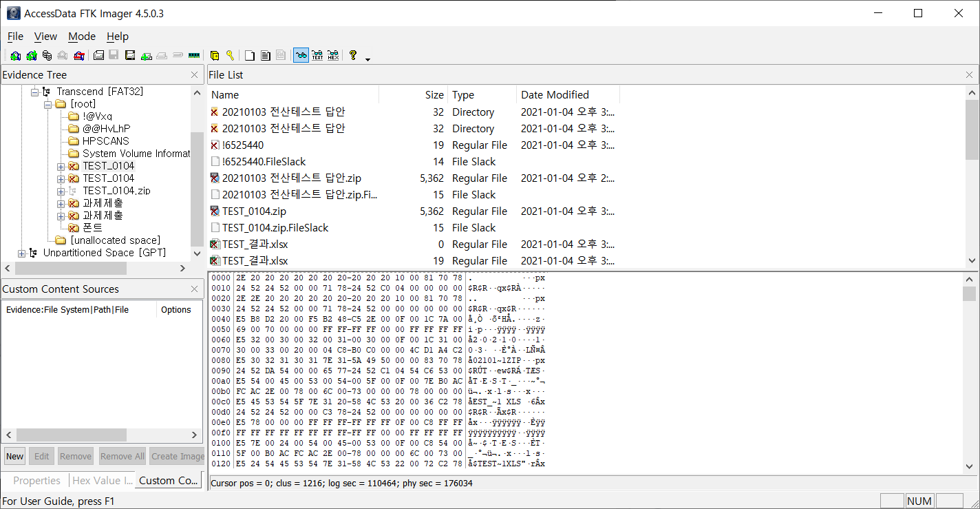Close Custom Content Sources panel
980x509 pixels.
tap(195, 289)
